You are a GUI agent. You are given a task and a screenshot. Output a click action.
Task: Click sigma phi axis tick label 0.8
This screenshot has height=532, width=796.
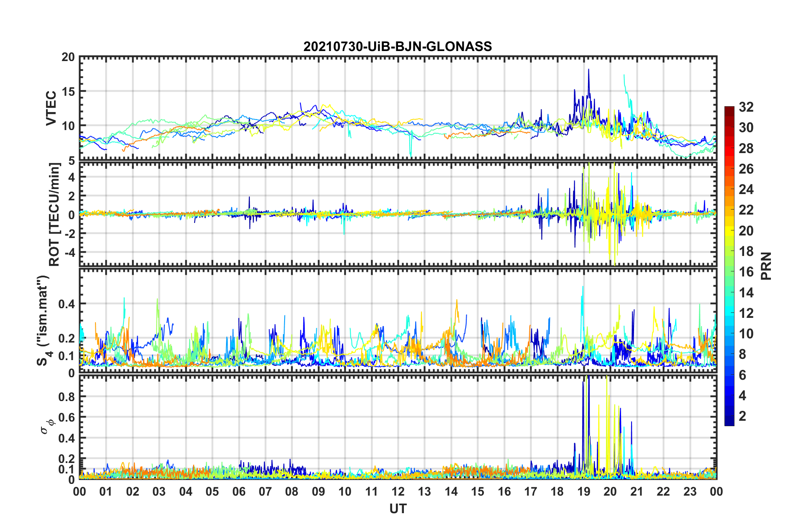(x=67, y=396)
